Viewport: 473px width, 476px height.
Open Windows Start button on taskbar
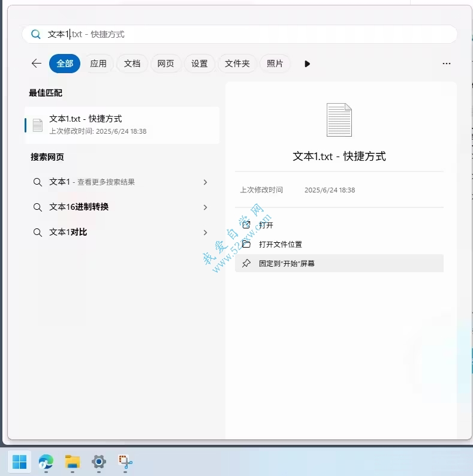pyautogui.click(x=19, y=462)
